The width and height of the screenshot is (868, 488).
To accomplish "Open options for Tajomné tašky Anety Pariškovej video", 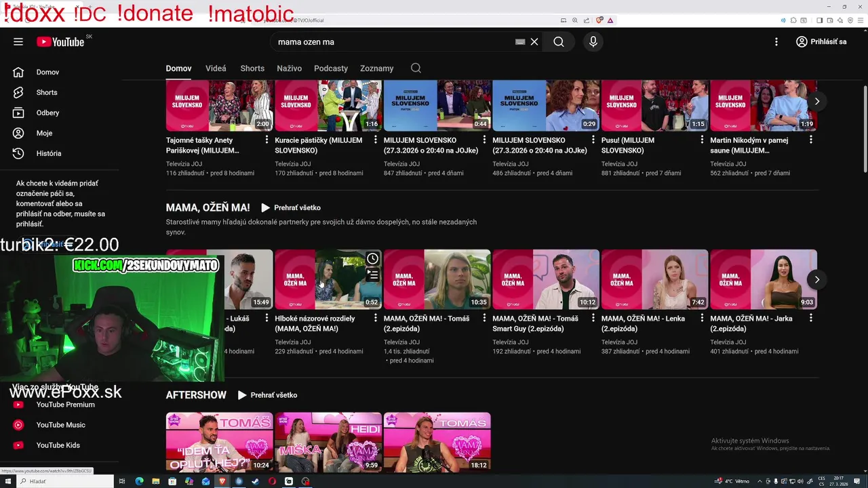I will [x=267, y=140].
